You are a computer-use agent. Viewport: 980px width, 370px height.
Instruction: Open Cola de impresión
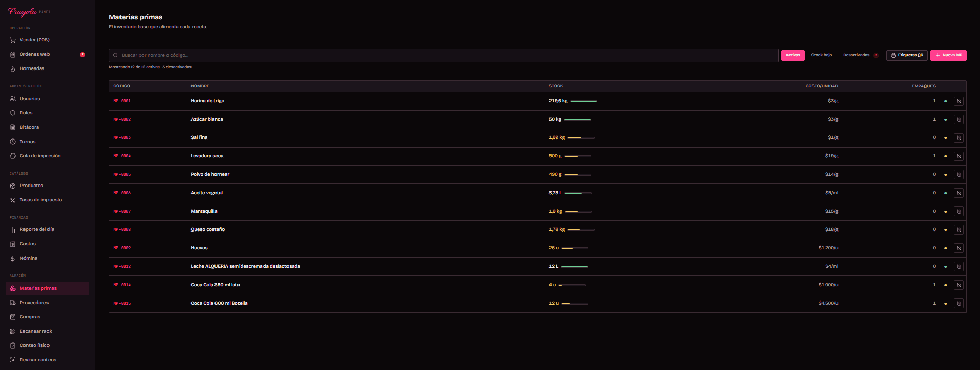(x=47, y=156)
